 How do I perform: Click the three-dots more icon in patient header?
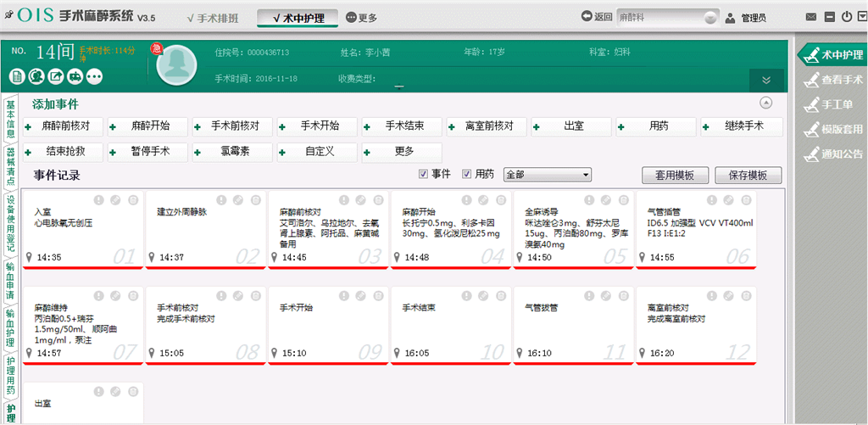point(93,76)
